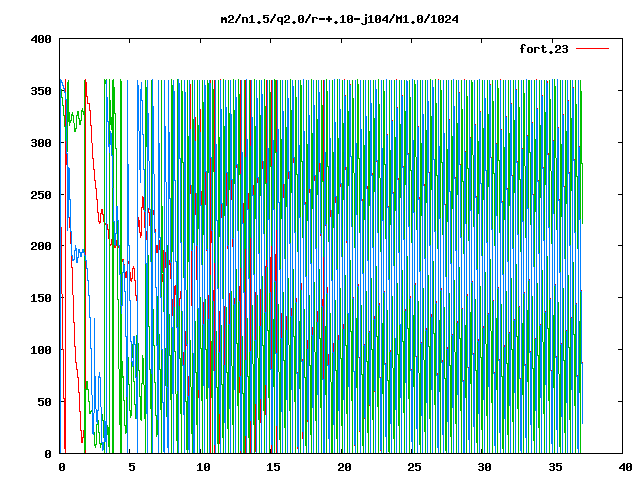
Task: Click the x-axis label 10
Action: click(203, 467)
